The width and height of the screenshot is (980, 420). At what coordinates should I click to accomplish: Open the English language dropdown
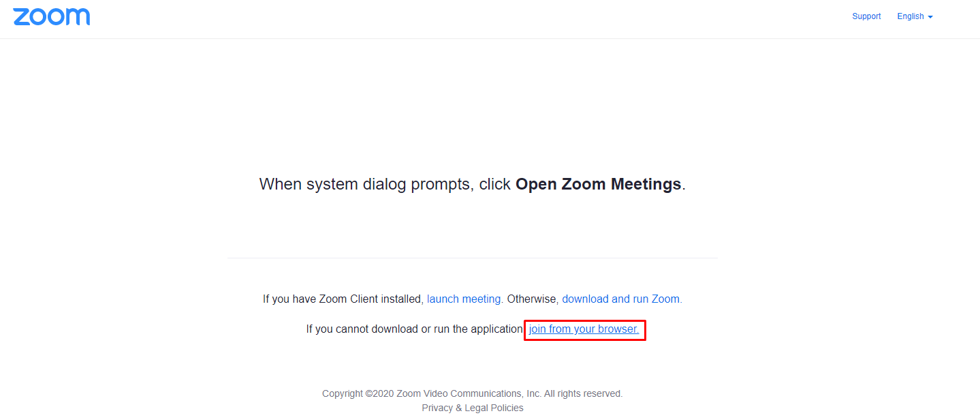point(915,16)
